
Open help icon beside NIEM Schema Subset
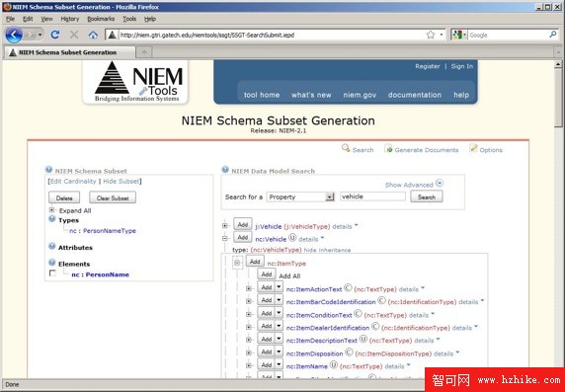coord(48,170)
